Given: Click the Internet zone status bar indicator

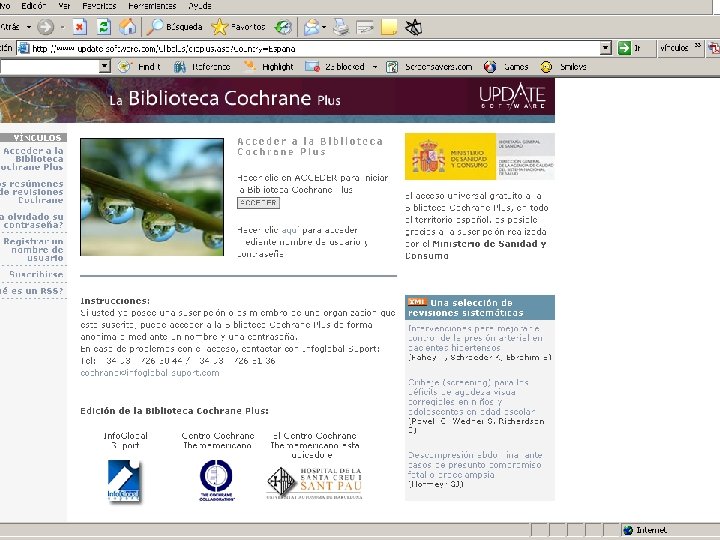Looking at the screenshot, I should coord(645,530).
